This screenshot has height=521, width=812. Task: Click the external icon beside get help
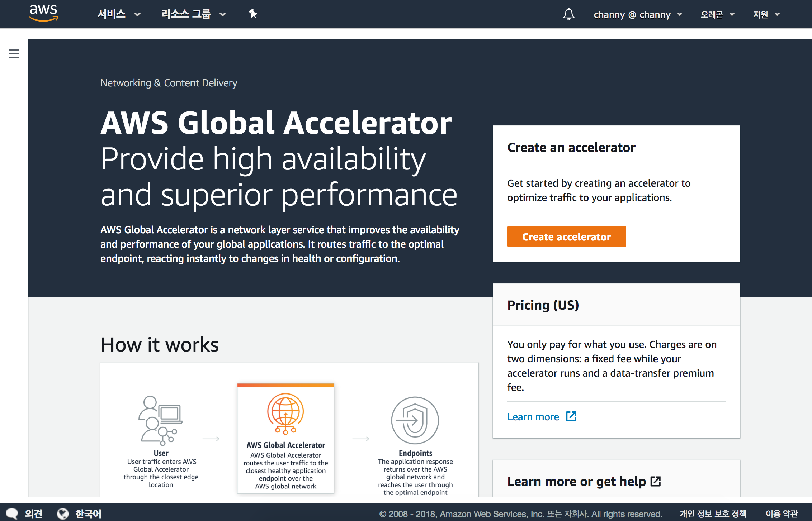(x=656, y=481)
